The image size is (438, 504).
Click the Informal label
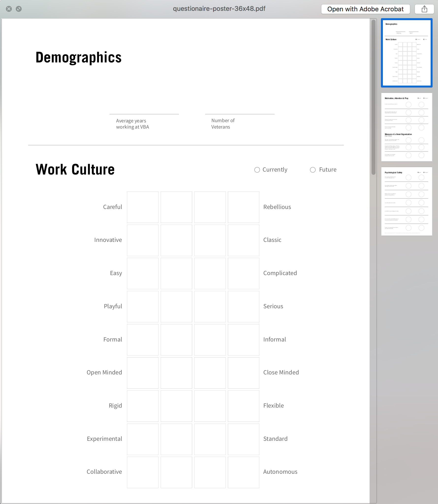tap(275, 340)
